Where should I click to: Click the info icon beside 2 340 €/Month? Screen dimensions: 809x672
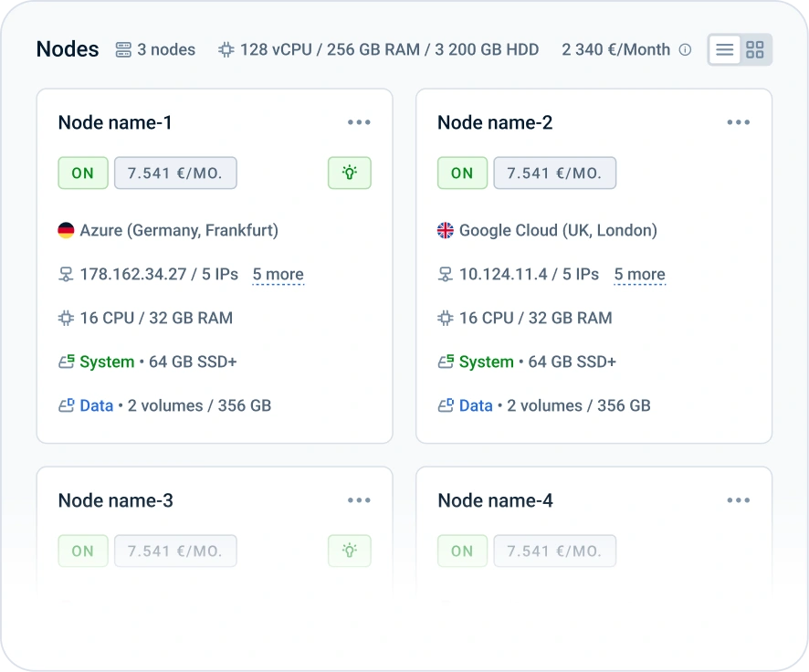pos(685,49)
